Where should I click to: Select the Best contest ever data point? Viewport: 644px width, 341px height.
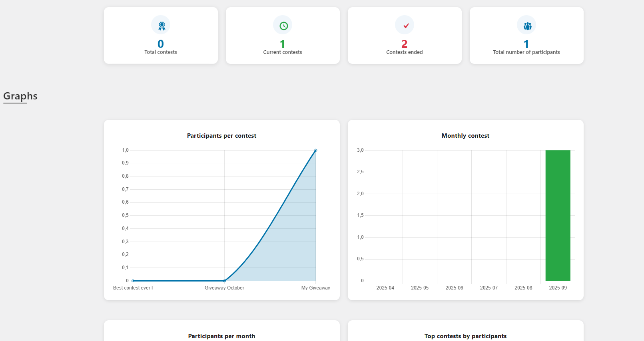(x=133, y=281)
